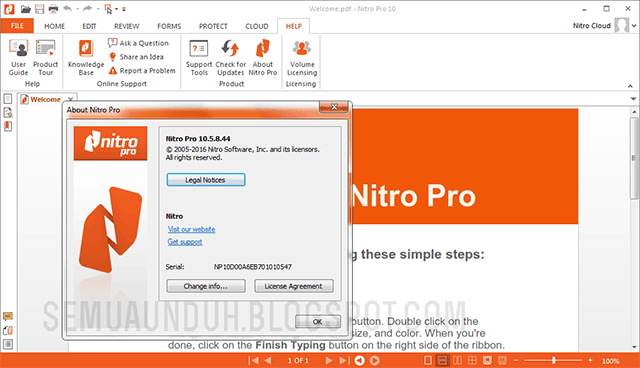Click Visit our website link
The image size is (640, 368).
191,229
